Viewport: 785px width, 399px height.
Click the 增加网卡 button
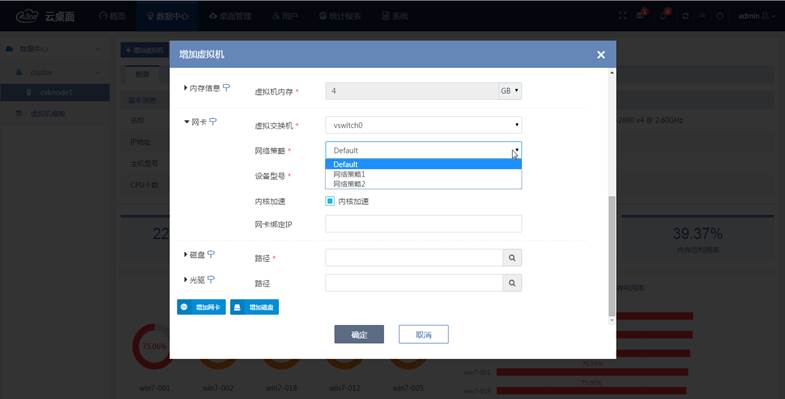[201, 307]
